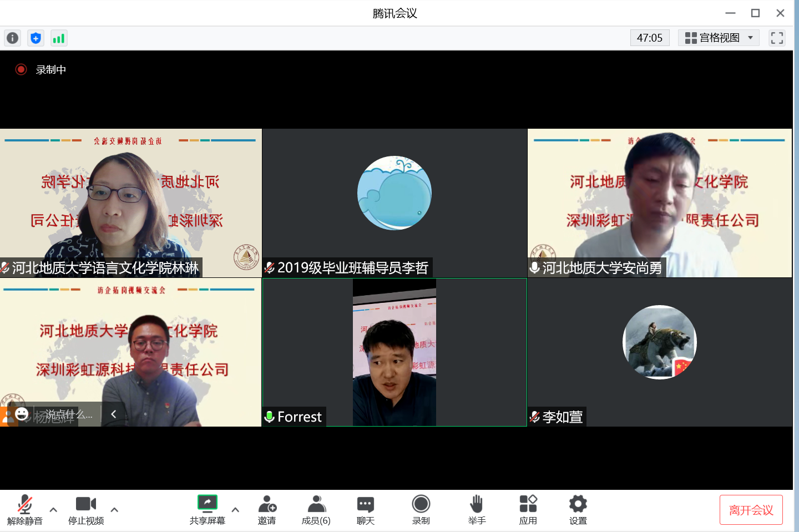799x532 pixels.
Task: Expand the share screen options arrow
Action: 235,509
